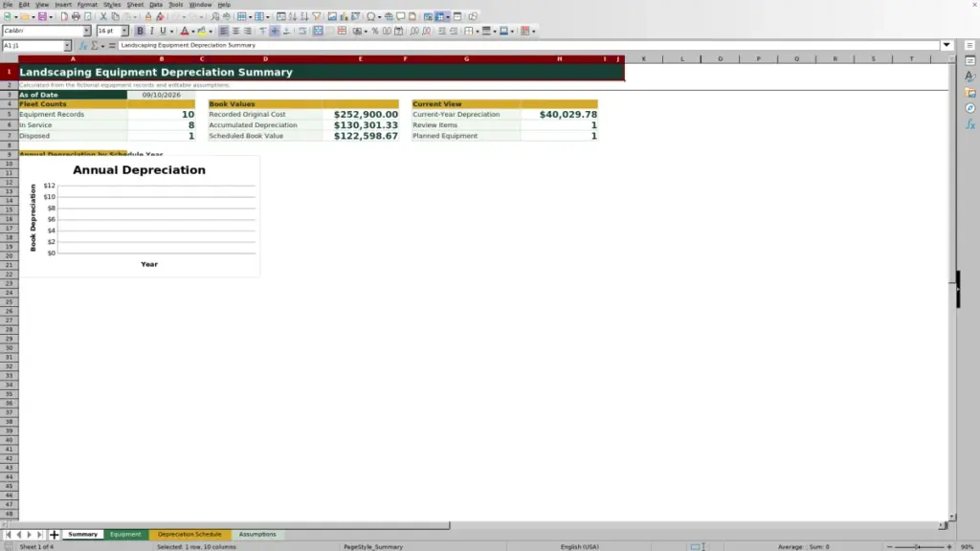Toggle center vertically alignment
This screenshot has height=551, width=980.
pyautogui.click(x=275, y=32)
